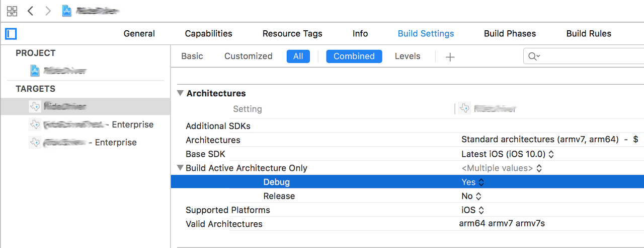
Task: Collapse Build Active Architecture Only row
Action: 180,168
